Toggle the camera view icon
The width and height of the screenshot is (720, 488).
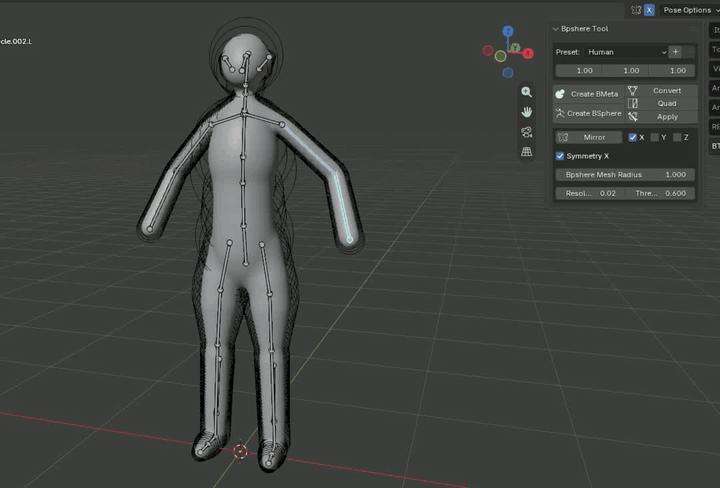tap(526, 132)
